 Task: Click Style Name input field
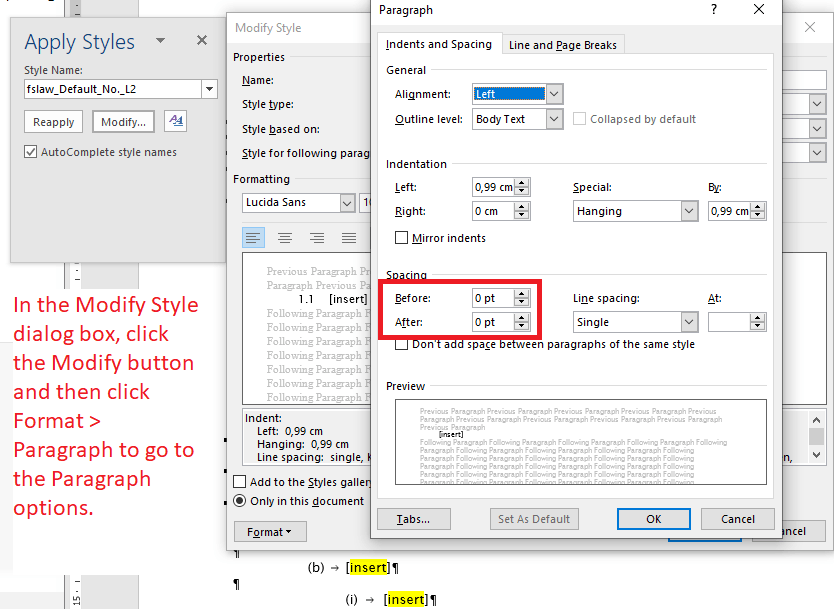(x=113, y=89)
